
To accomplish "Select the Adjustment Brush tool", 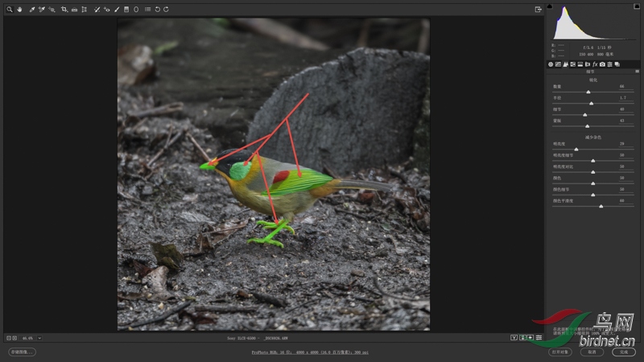I will tap(117, 10).
